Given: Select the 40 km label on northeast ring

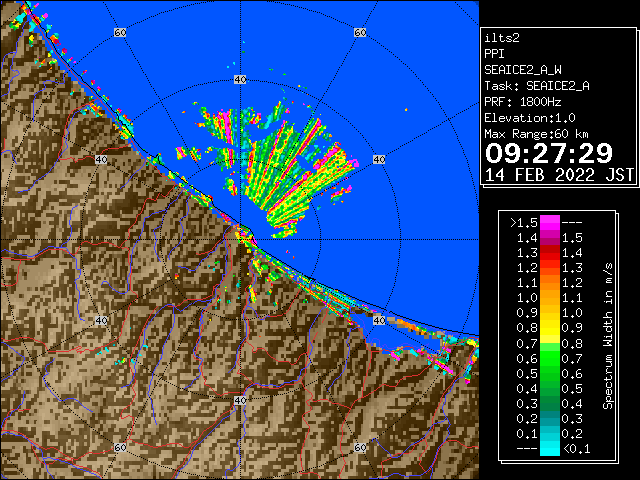Looking at the screenshot, I should (x=379, y=159).
